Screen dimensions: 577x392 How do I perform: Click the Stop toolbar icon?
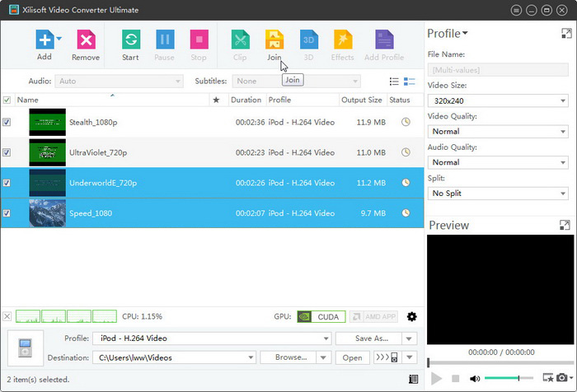[199, 39]
